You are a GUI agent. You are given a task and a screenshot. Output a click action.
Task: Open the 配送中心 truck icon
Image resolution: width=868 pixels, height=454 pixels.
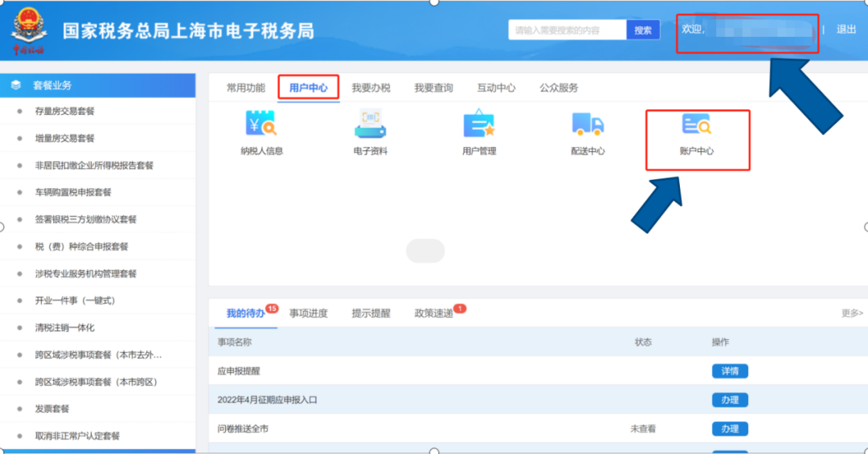click(588, 124)
